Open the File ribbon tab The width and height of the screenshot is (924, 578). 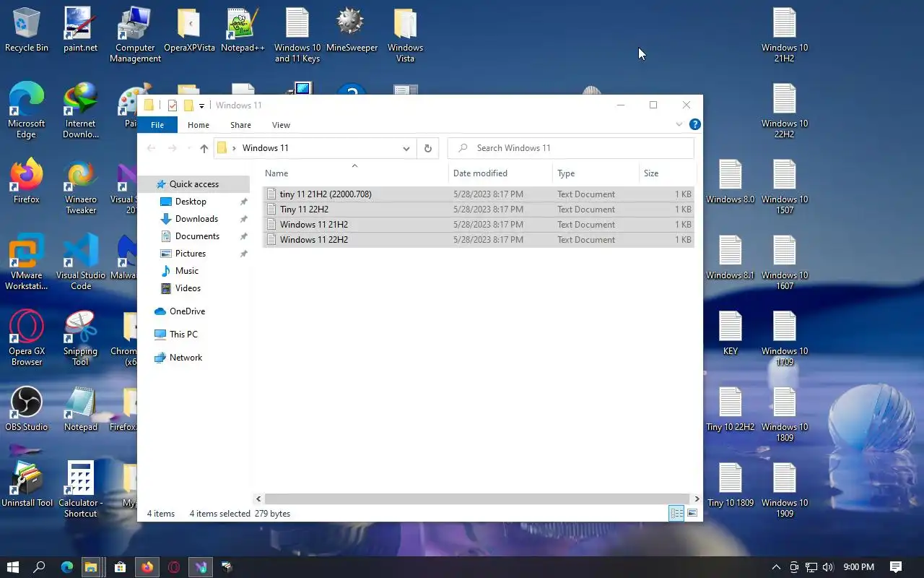(157, 125)
